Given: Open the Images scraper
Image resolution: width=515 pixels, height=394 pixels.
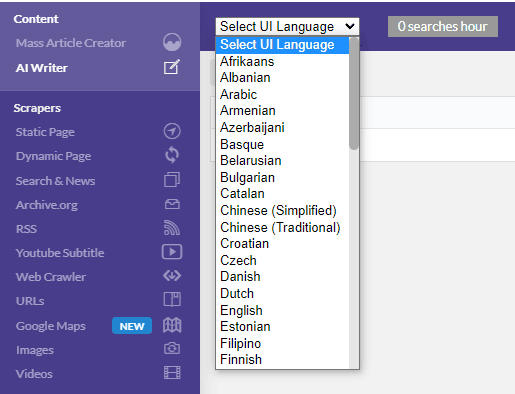Looking at the screenshot, I should (x=35, y=350).
